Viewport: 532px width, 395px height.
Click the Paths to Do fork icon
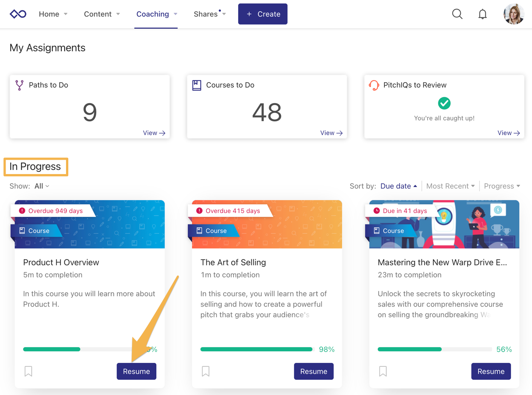point(19,85)
